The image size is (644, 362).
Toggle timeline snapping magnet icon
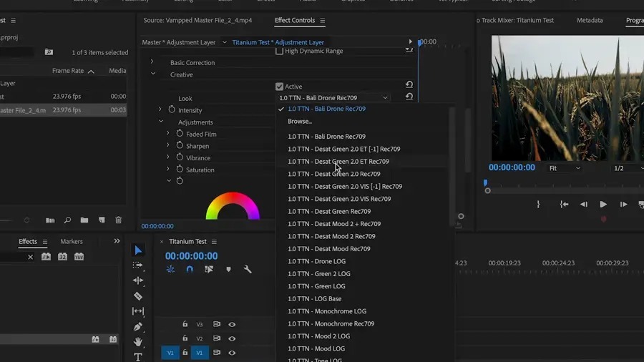[190, 270]
